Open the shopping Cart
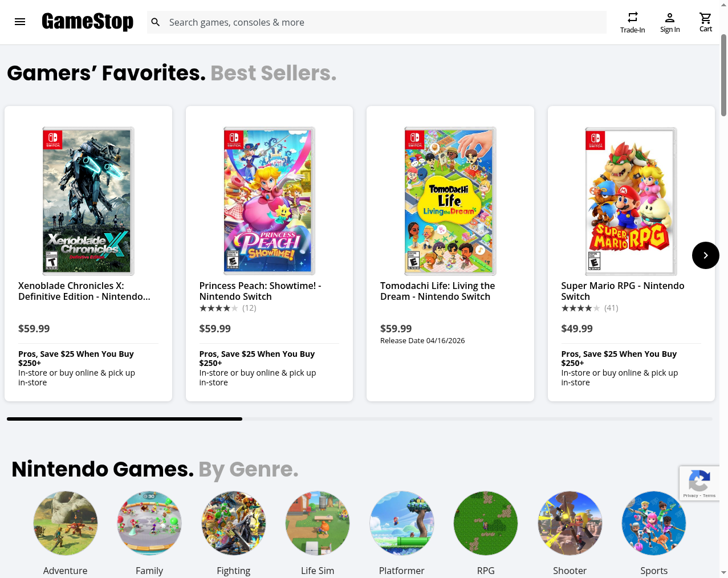The width and height of the screenshot is (728, 578). click(x=705, y=22)
